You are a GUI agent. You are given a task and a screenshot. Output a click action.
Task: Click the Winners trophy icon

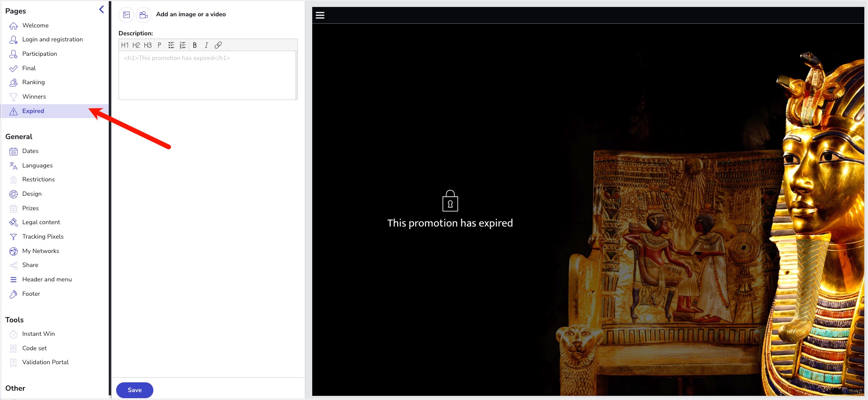click(13, 97)
